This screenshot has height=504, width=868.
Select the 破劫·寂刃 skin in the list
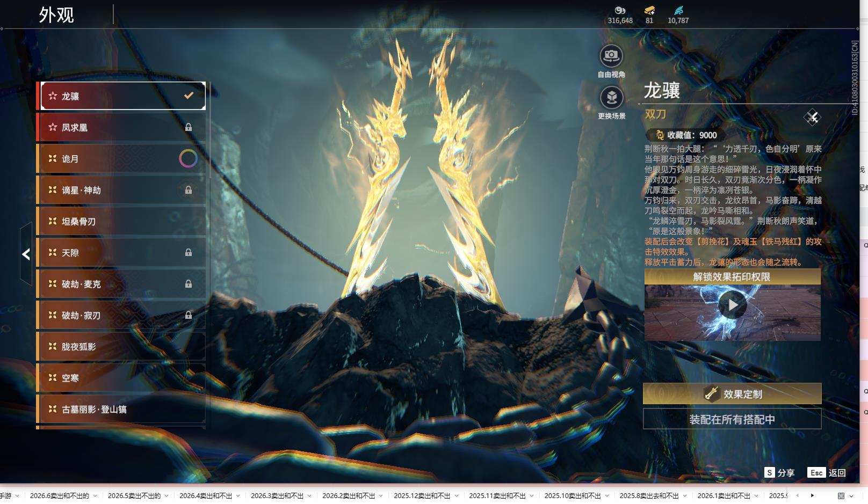click(122, 315)
